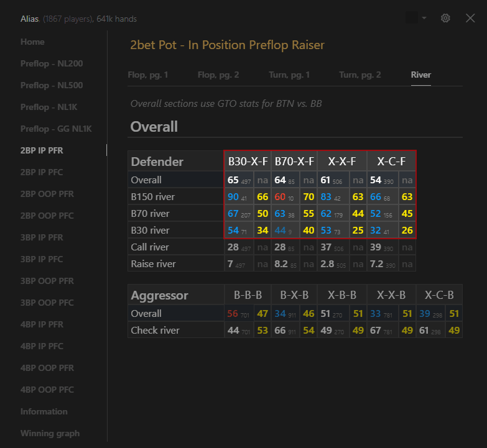
Task: Click the 61 value in Check river row
Action: pyautogui.click(x=424, y=330)
